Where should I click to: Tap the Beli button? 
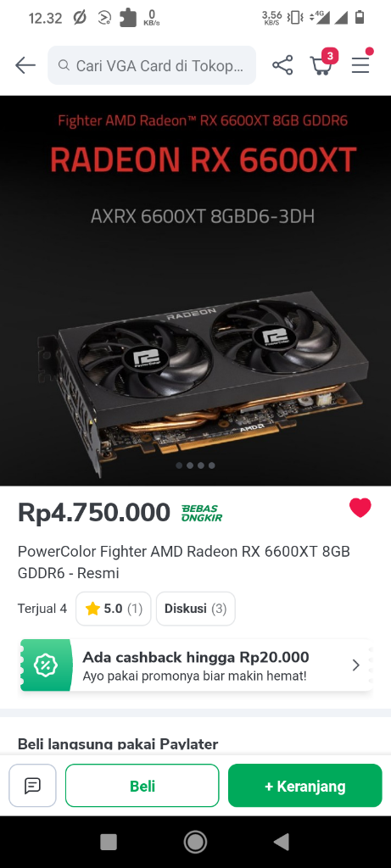142,786
